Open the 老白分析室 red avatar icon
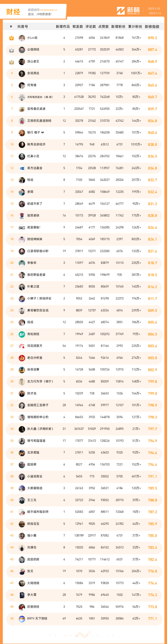 pos(22,358)
